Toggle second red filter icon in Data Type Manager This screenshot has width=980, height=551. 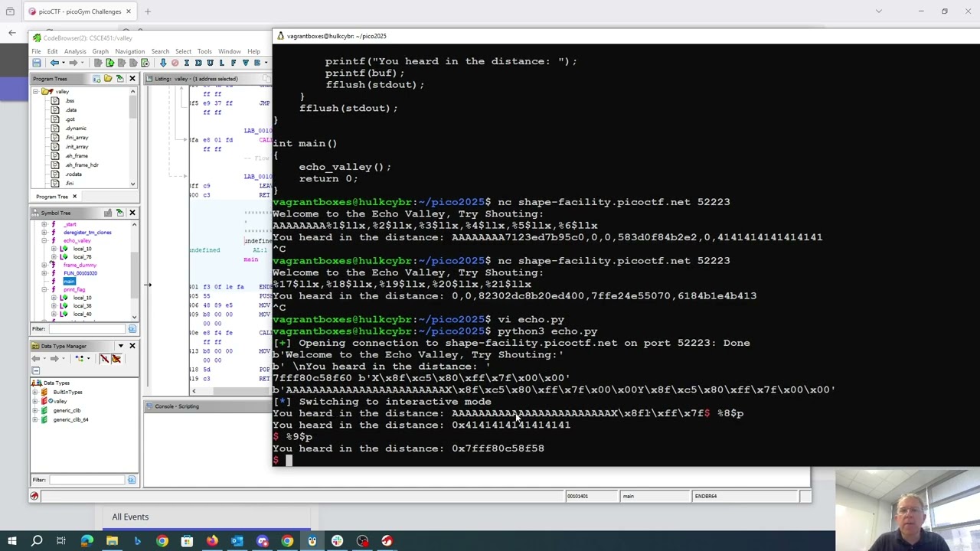[116, 359]
